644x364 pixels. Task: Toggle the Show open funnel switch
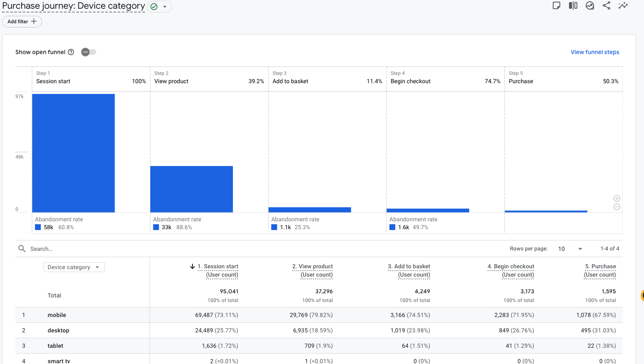point(89,52)
